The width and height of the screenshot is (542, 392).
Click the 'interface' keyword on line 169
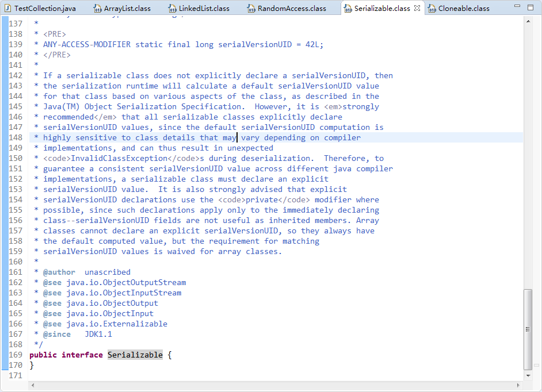tap(82, 355)
